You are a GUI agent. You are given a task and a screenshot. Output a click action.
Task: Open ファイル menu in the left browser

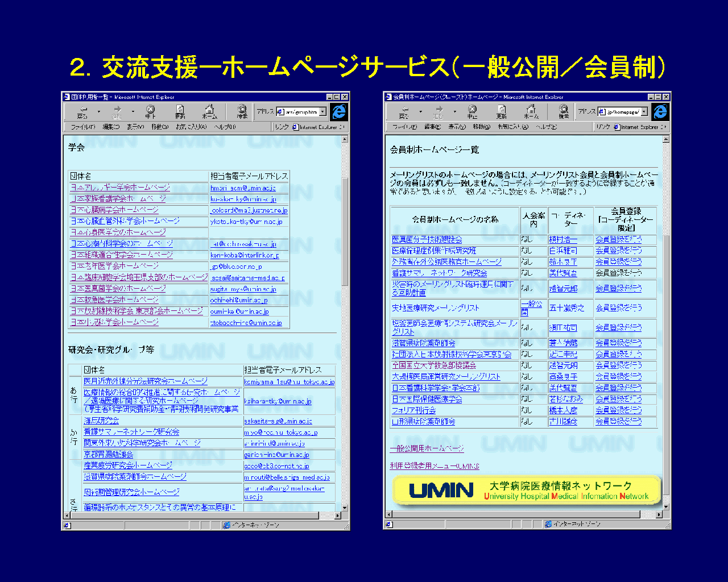point(82,127)
